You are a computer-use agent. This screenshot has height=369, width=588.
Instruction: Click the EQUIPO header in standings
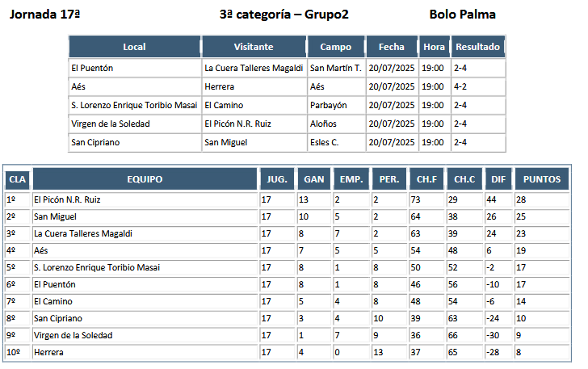pyautogui.click(x=145, y=179)
